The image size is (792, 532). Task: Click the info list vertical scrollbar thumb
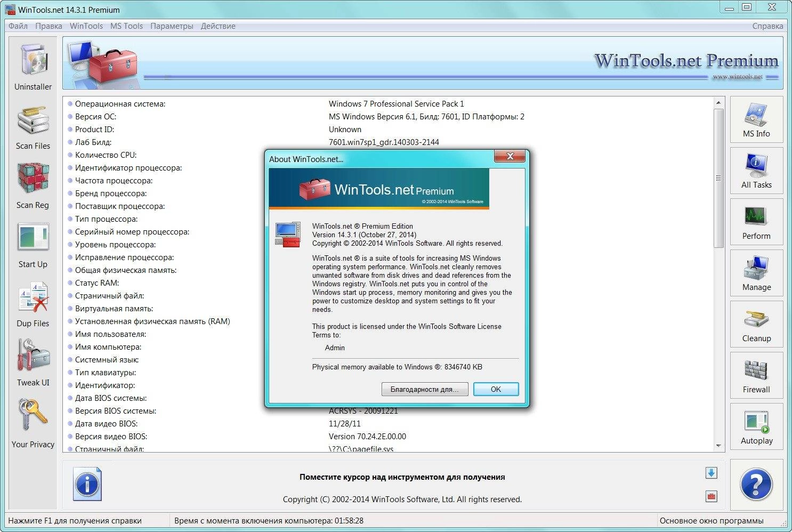[x=718, y=178]
